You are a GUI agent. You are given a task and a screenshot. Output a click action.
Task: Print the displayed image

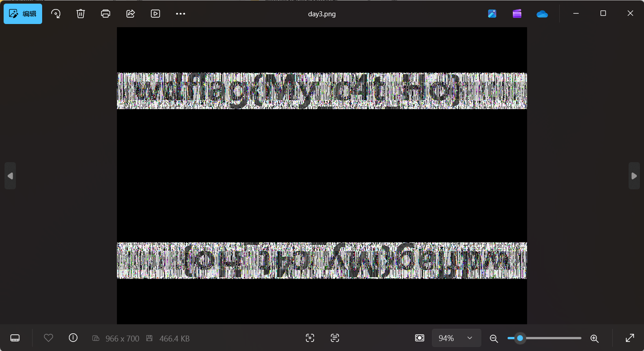coord(105,14)
